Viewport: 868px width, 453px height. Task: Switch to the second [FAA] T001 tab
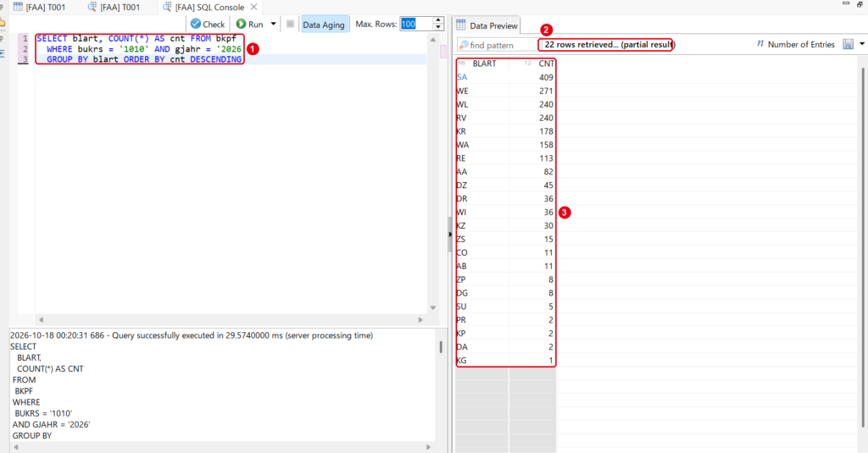click(114, 7)
